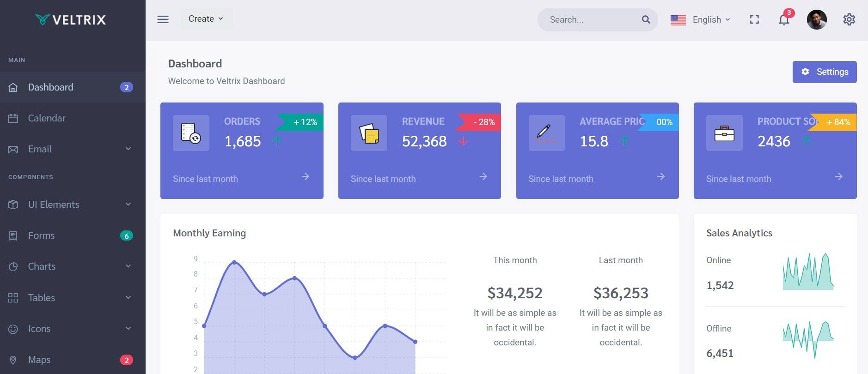The height and width of the screenshot is (374, 868).
Task: Open the Create dropdown menu
Action: tap(206, 19)
